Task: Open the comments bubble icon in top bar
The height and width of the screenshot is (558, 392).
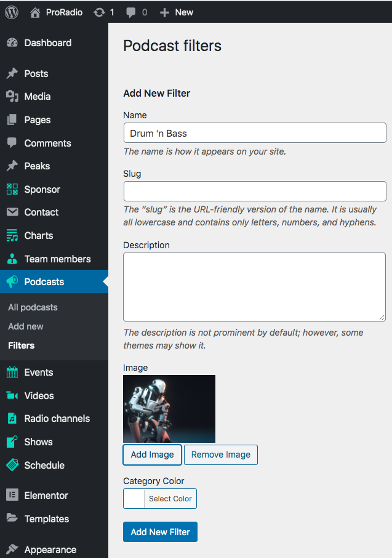Action: (130, 12)
